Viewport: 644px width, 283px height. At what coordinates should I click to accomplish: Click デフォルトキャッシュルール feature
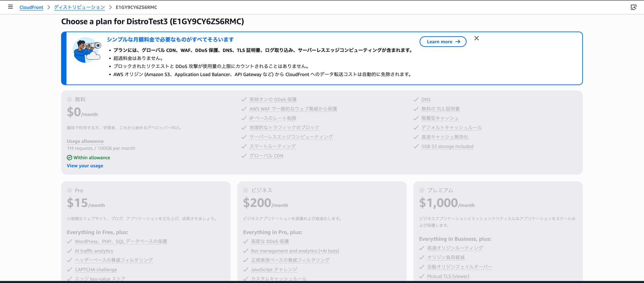coord(451,128)
